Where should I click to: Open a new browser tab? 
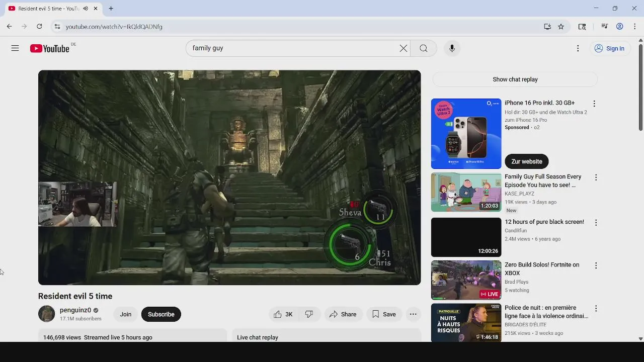point(111,9)
